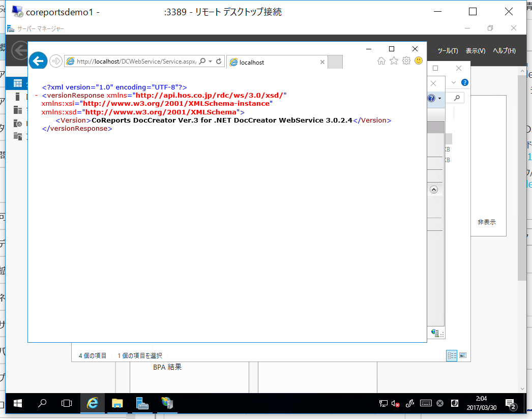Open IE favorites star icon
The width and height of the screenshot is (532, 419).
[394, 61]
